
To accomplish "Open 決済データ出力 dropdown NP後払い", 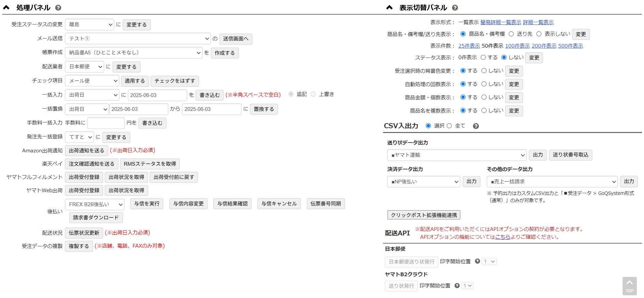I will pyautogui.click(x=424, y=182).
